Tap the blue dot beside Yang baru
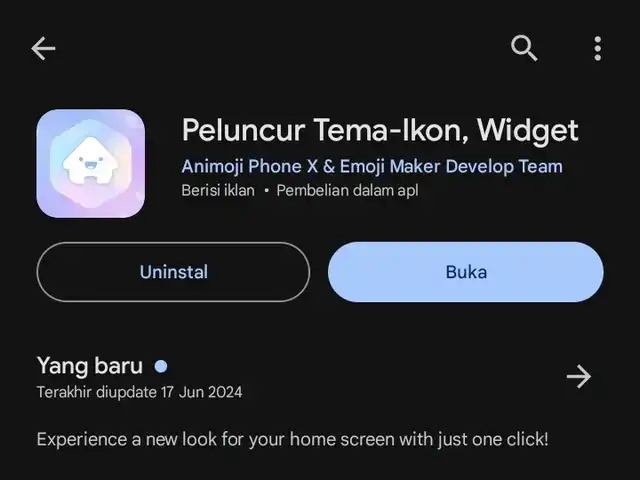 pyautogui.click(x=161, y=366)
